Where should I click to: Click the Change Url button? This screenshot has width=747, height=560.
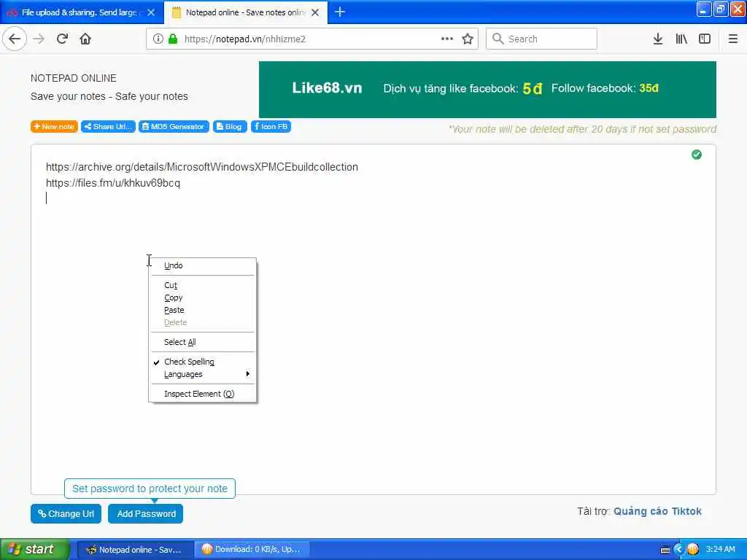66,514
